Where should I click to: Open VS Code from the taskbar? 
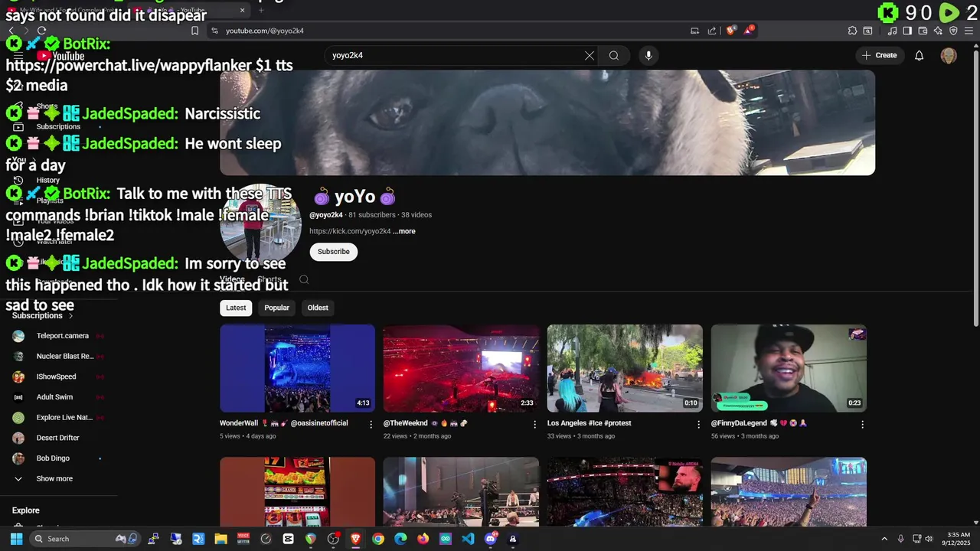pos(468,539)
